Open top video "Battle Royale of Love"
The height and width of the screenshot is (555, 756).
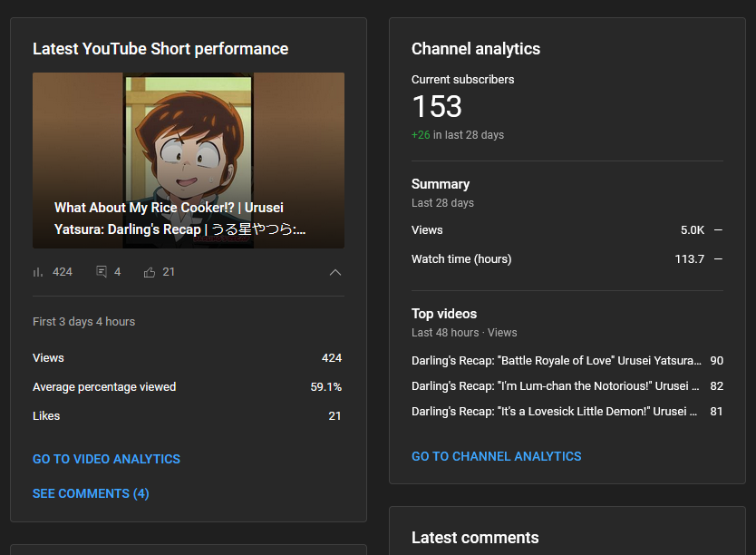[x=556, y=361]
